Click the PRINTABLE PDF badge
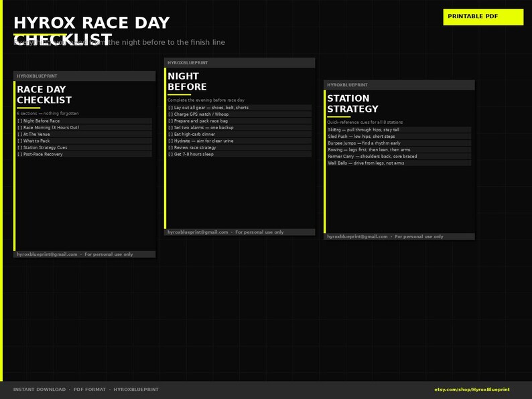532x399 pixels. (483, 17)
